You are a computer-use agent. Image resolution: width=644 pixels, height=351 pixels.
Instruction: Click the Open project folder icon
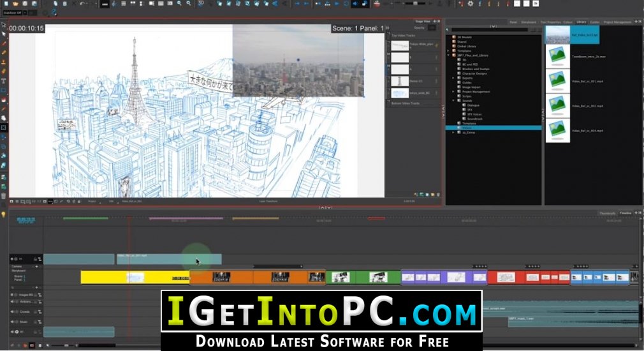(15, 3)
